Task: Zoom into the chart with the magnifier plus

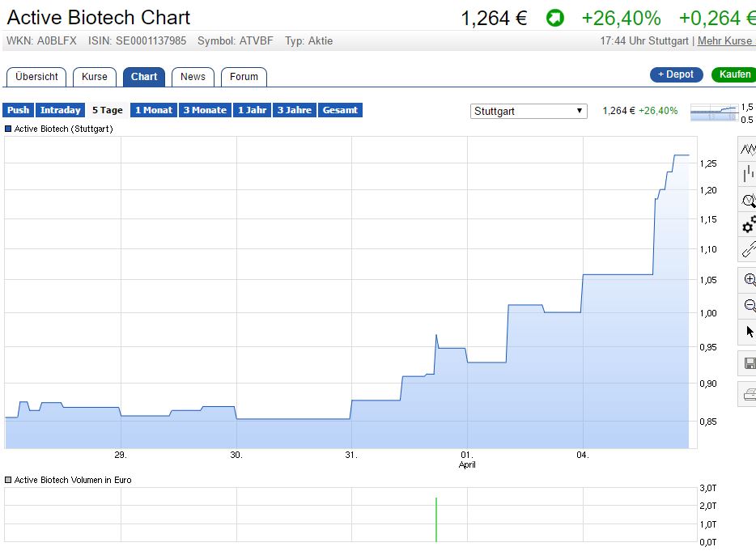Action: point(748,280)
